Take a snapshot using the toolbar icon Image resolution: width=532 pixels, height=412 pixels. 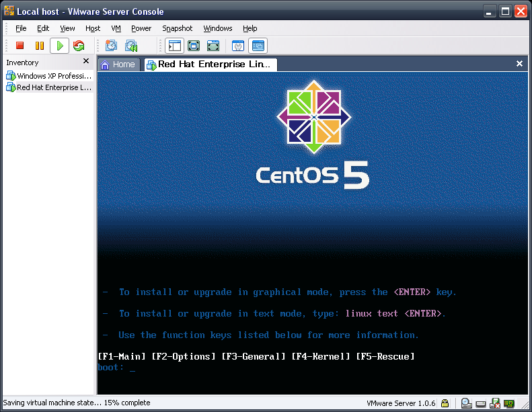click(111, 46)
